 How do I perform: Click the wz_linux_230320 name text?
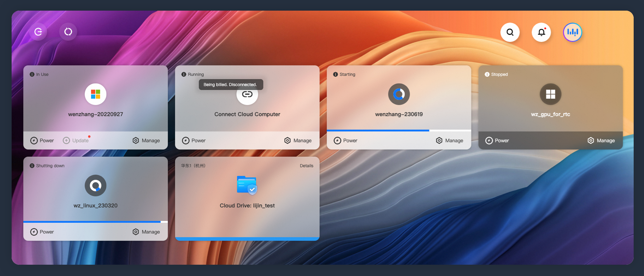coord(96,206)
